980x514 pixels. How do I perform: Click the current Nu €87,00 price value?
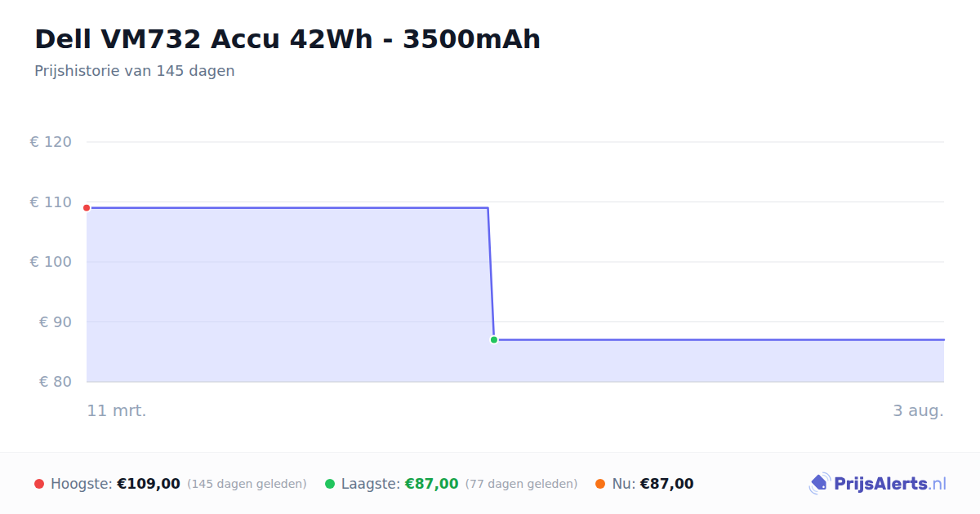[666, 484]
